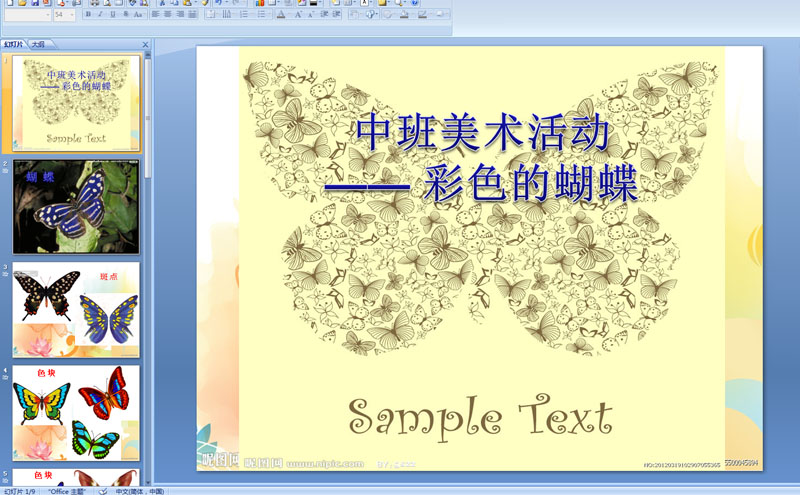800x495 pixels.
Task: Click the Decrease Indent icon
Action: coord(324,14)
